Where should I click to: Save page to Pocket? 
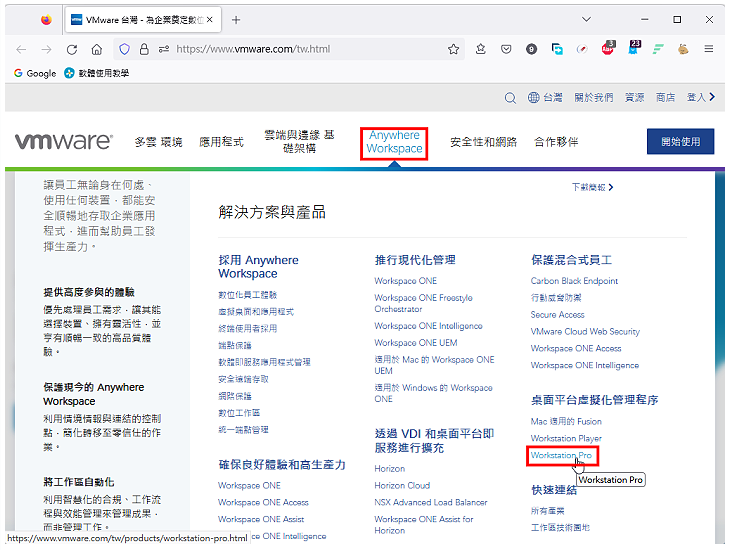506,49
